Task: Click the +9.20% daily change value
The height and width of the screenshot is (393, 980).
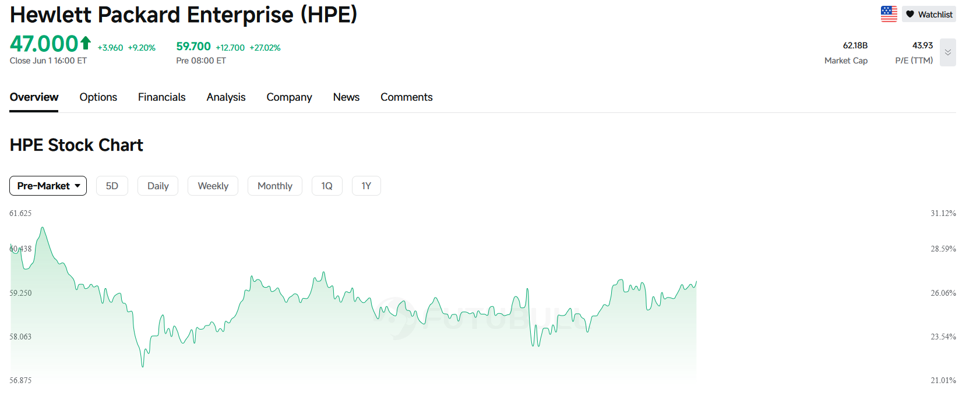Action: tap(142, 48)
